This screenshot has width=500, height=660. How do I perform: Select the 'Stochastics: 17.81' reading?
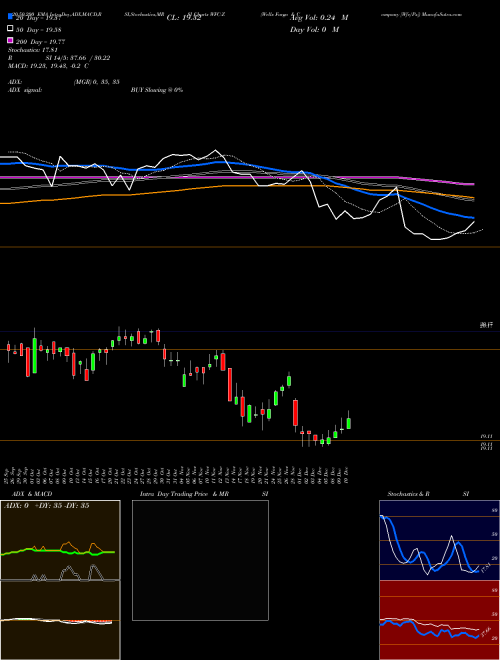pos(32,50)
